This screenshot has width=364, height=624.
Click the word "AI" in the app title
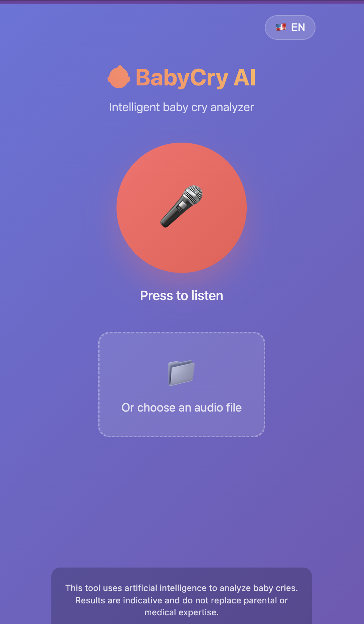[245, 77]
